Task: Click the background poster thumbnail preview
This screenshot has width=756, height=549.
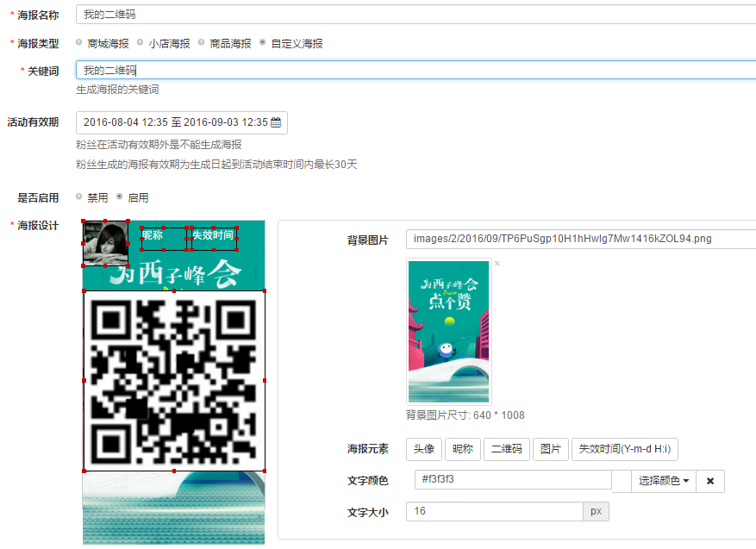Action: point(449,332)
